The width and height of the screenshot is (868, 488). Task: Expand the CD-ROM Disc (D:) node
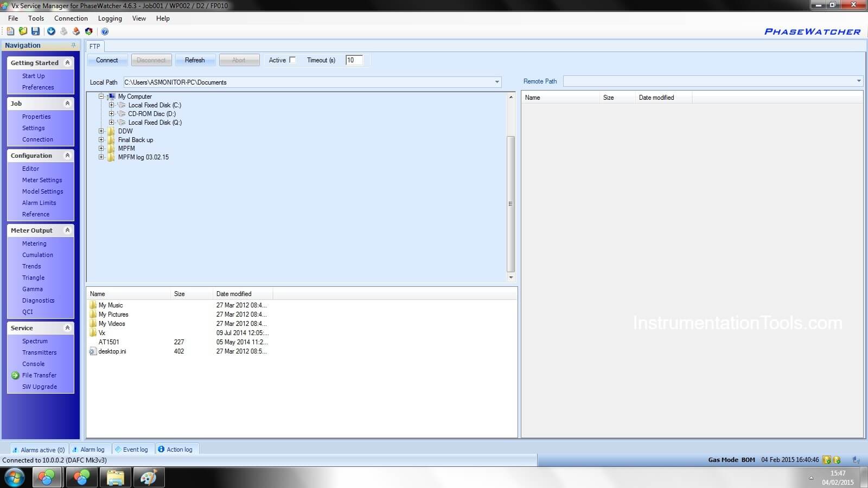[111, 114]
